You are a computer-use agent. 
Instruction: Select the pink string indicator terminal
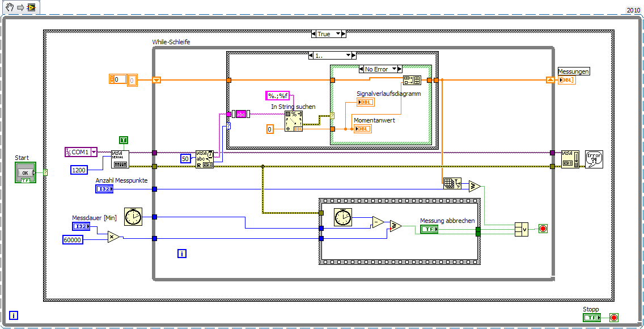click(241, 114)
